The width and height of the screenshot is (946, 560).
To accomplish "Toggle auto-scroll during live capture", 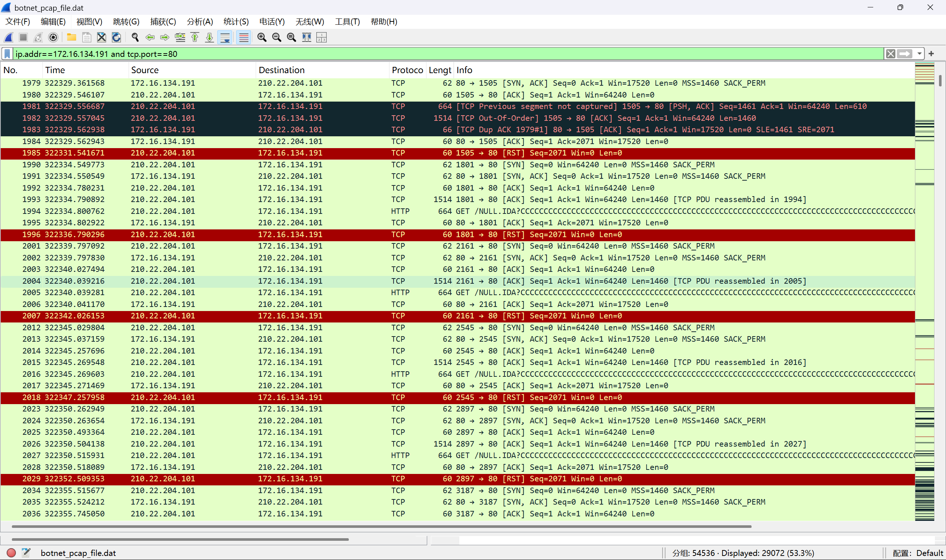I will pyautogui.click(x=225, y=37).
